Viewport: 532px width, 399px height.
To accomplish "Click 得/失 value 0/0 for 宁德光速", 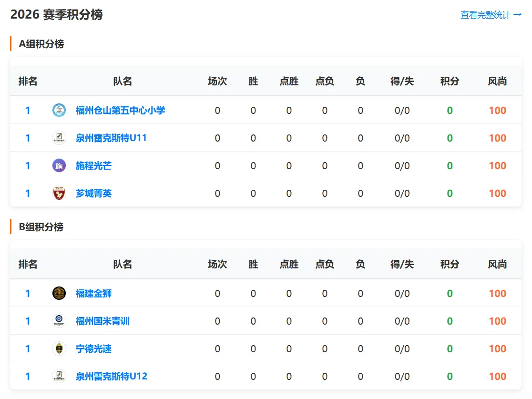I will [x=402, y=349].
